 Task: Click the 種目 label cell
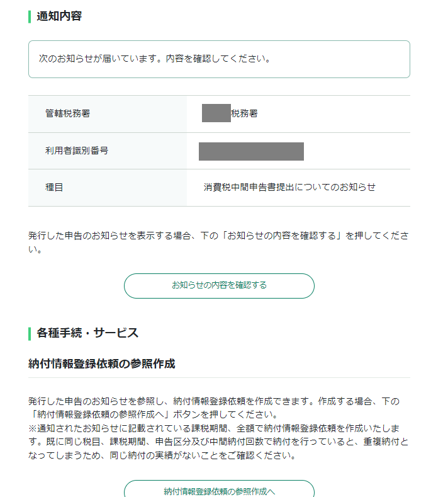coord(54,188)
